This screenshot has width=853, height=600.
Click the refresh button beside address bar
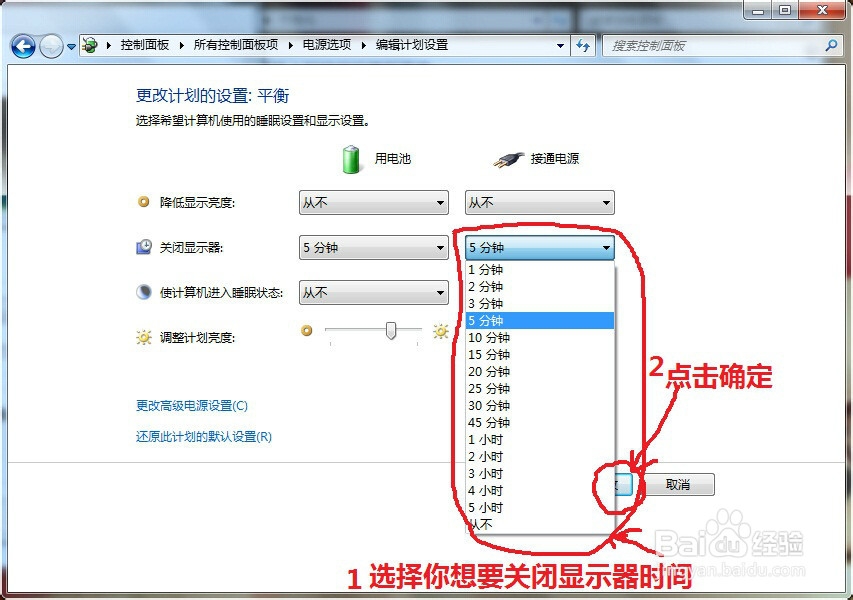pyautogui.click(x=583, y=46)
